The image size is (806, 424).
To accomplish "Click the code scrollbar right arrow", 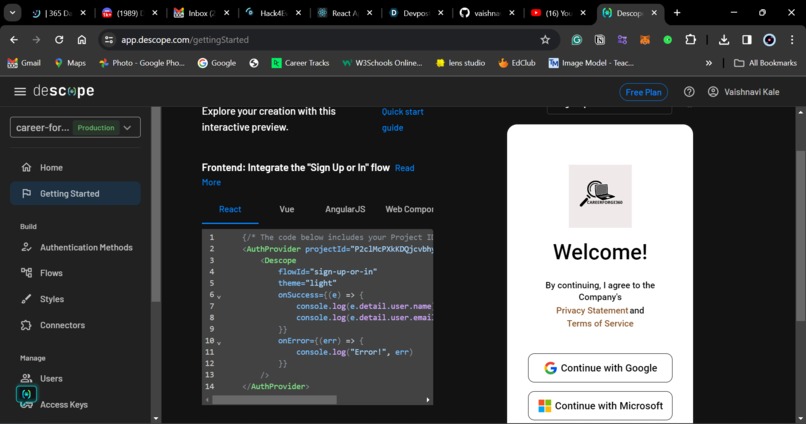I will pyautogui.click(x=428, y=399).
